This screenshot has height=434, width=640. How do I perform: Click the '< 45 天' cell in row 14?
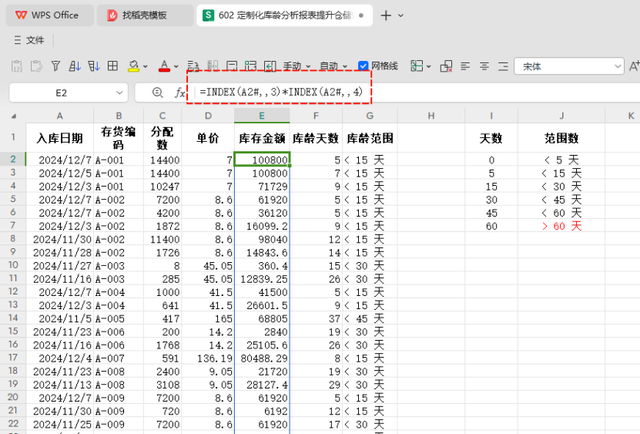pyautogui.click(x=370, y=319)
